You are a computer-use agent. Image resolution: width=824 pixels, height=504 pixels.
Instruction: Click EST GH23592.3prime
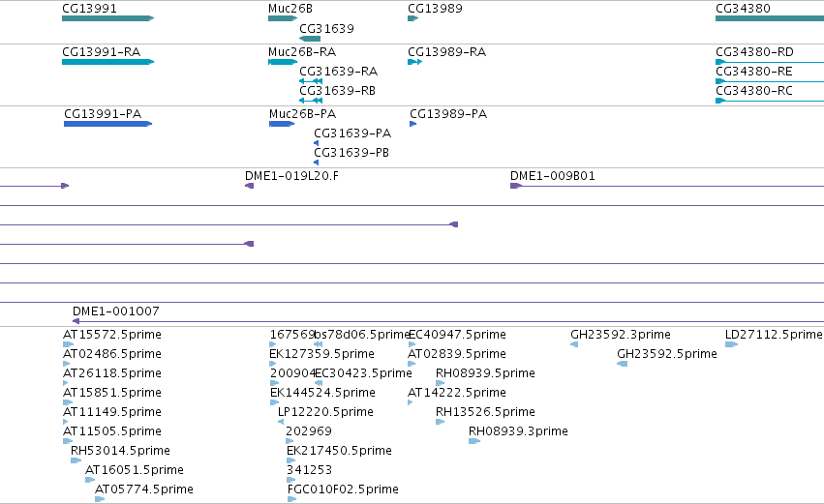621,335
